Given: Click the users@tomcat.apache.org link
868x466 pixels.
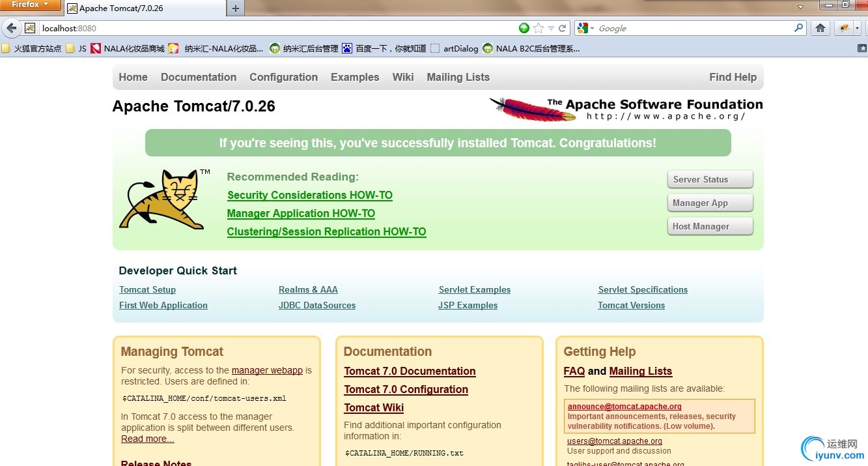Looking at the screenshot, I should click(615, 441).
